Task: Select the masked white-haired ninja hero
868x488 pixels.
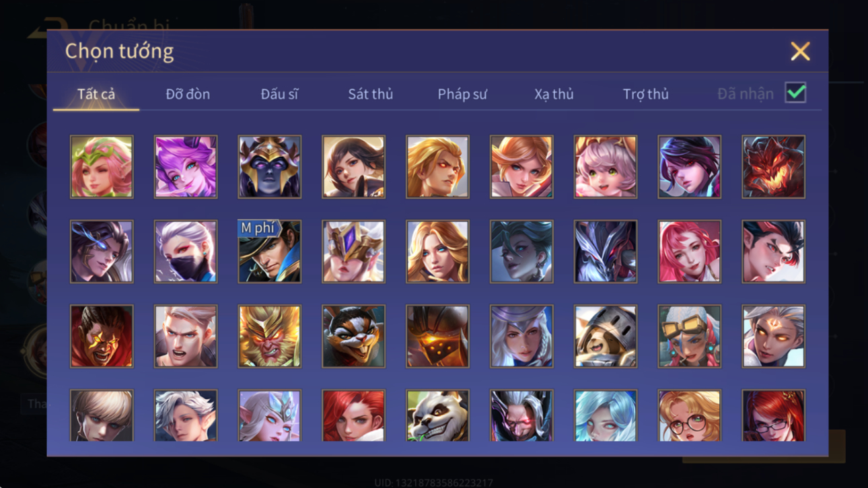Action: 186,252
